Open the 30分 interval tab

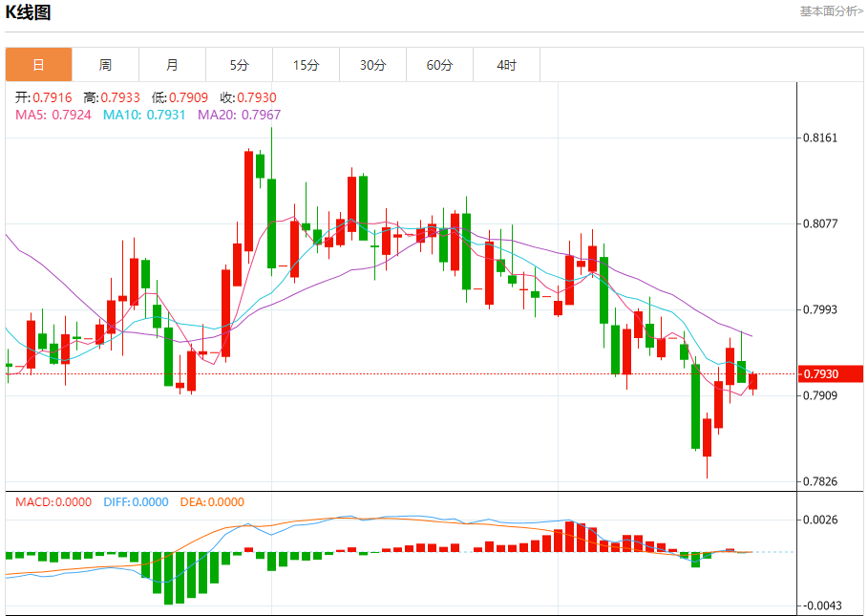point(372,65)
